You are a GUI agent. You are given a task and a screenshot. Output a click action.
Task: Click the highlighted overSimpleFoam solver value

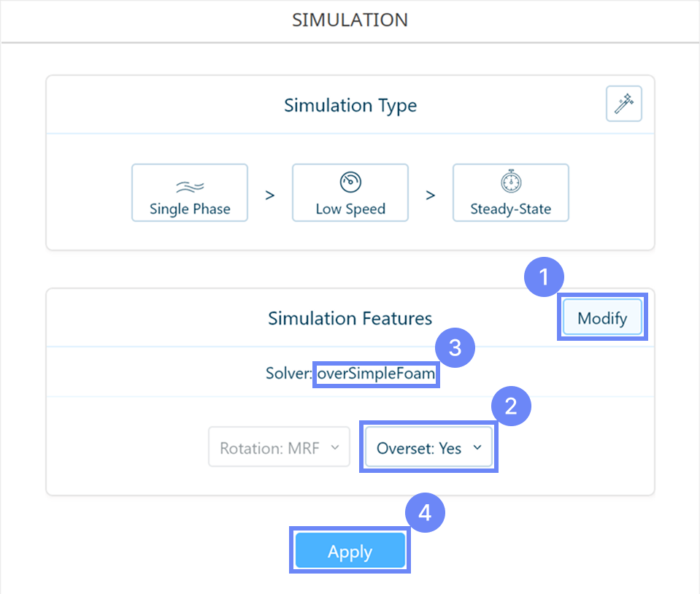(x=376, y=374)
